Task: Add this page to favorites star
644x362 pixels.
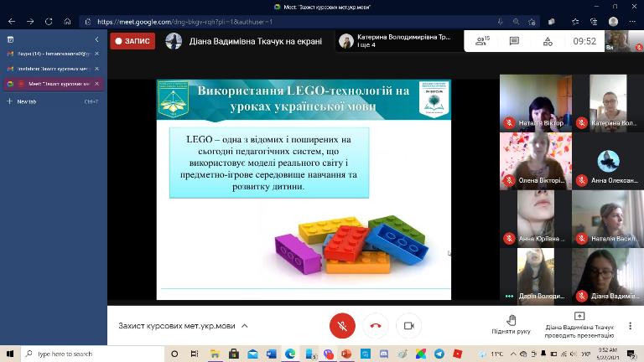Action: [532, 22]
